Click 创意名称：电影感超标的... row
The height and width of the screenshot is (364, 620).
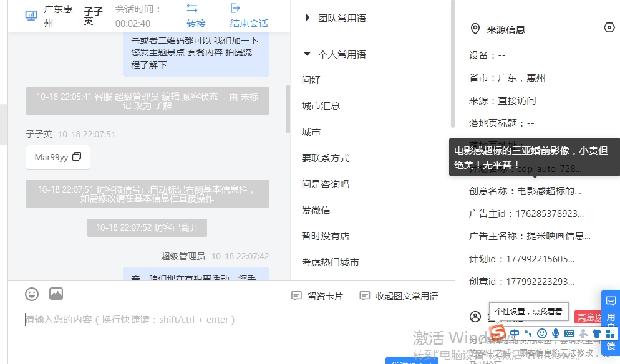pyautogui.click(x=525, y=191)
